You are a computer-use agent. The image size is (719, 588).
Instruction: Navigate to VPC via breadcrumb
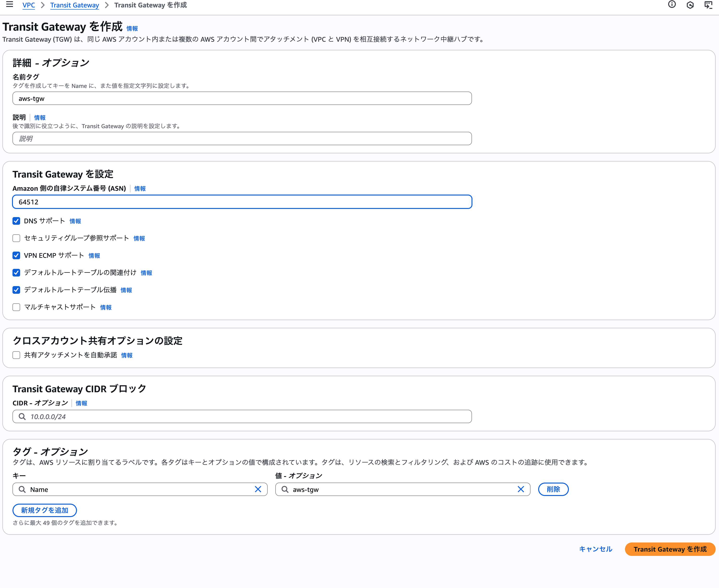click(x=29, y=5)
